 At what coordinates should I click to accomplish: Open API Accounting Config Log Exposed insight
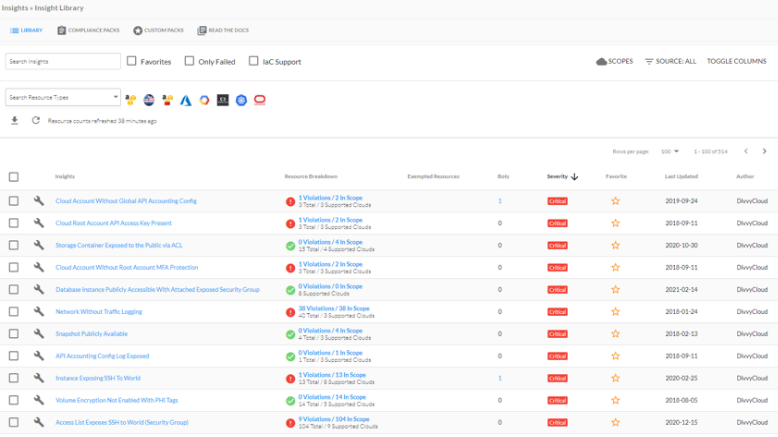(102, 356)
